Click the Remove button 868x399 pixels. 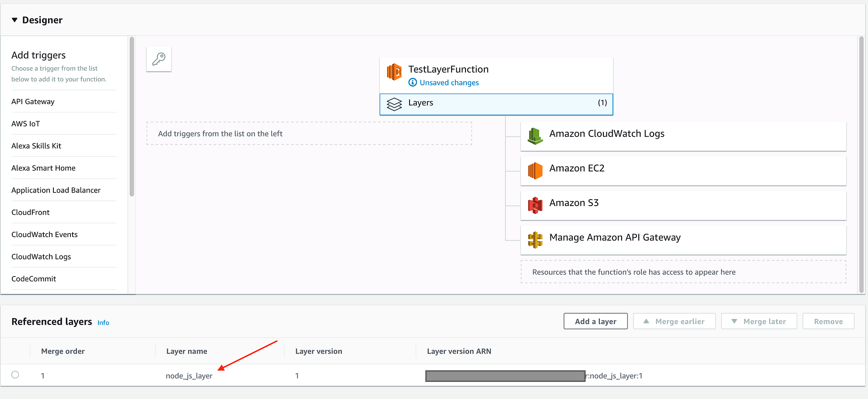tap(828, 321)
